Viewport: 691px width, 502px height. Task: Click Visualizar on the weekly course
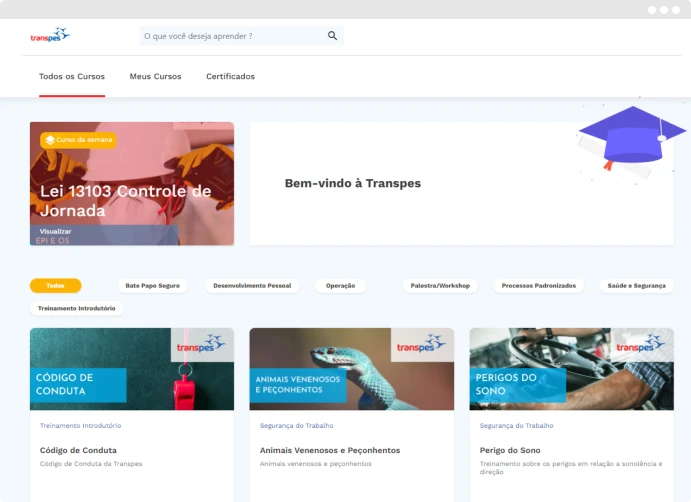[56, 231]
